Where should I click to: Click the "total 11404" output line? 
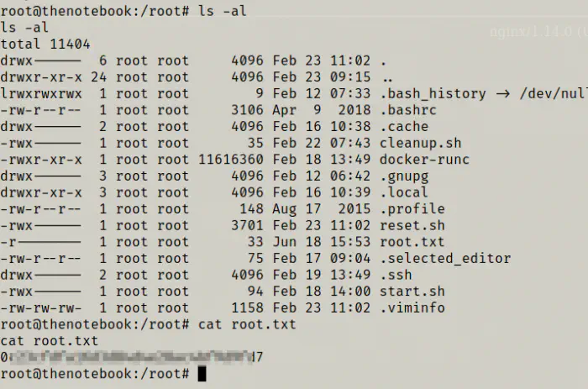45,45
